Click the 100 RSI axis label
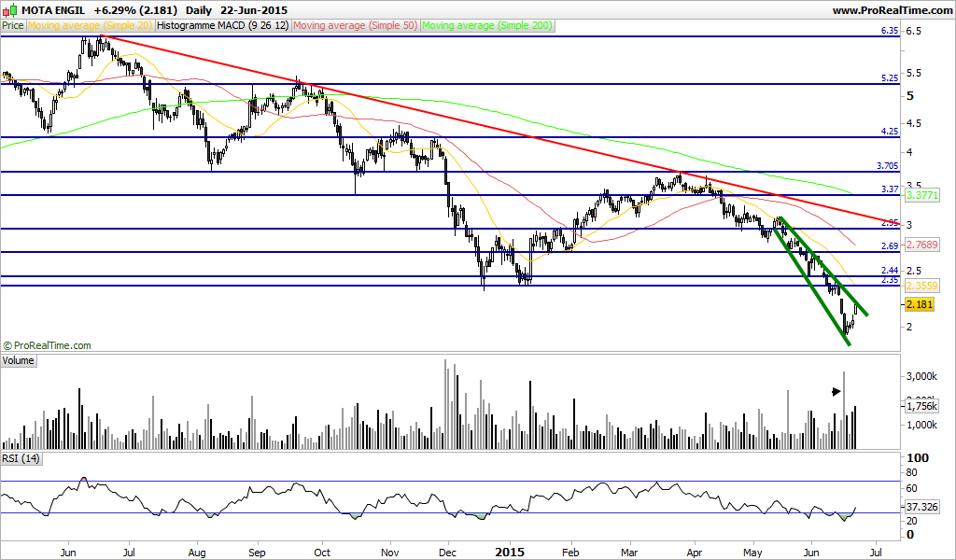 point(919,457)
